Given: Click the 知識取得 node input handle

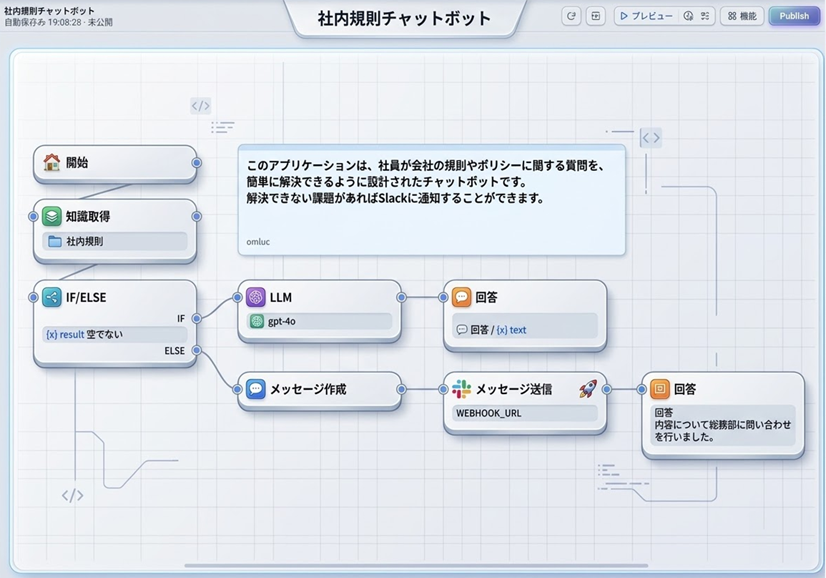Looking at the screenshot, I should point(33,216).
